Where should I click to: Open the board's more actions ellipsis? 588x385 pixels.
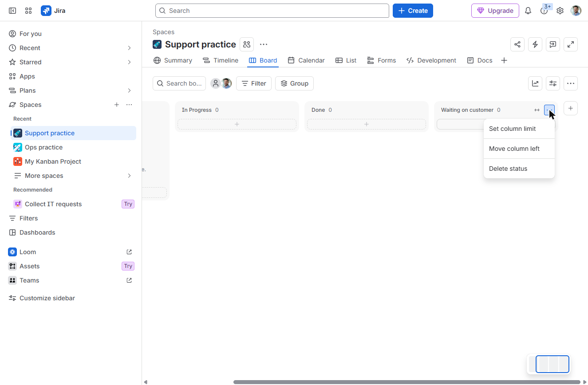tap(571, 83)
